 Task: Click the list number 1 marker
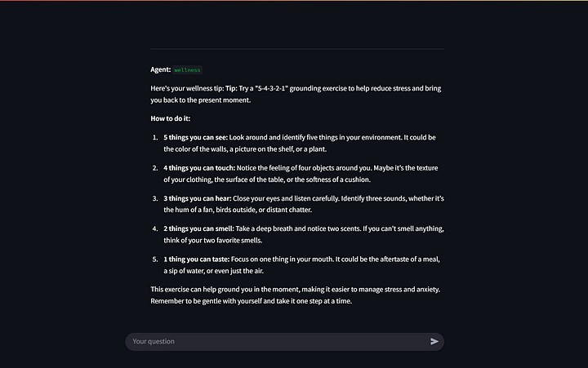point(155,137)
